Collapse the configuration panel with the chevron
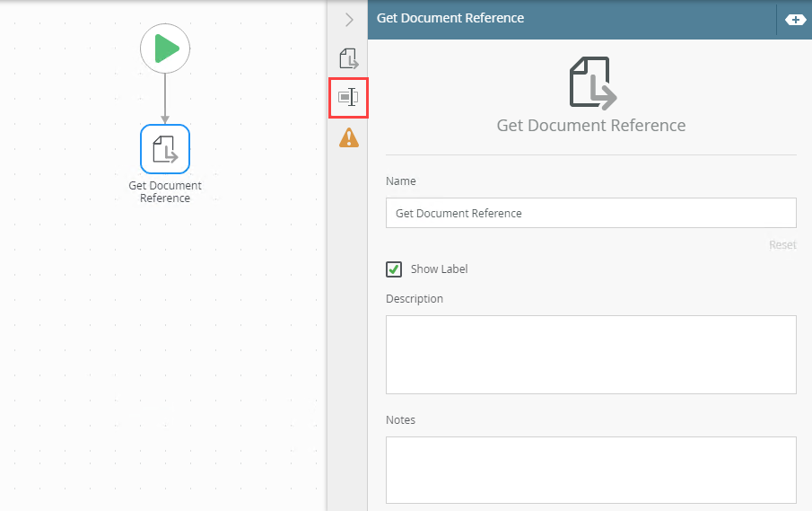Viewport: 812px width, 511px height. tap(349, 19)
